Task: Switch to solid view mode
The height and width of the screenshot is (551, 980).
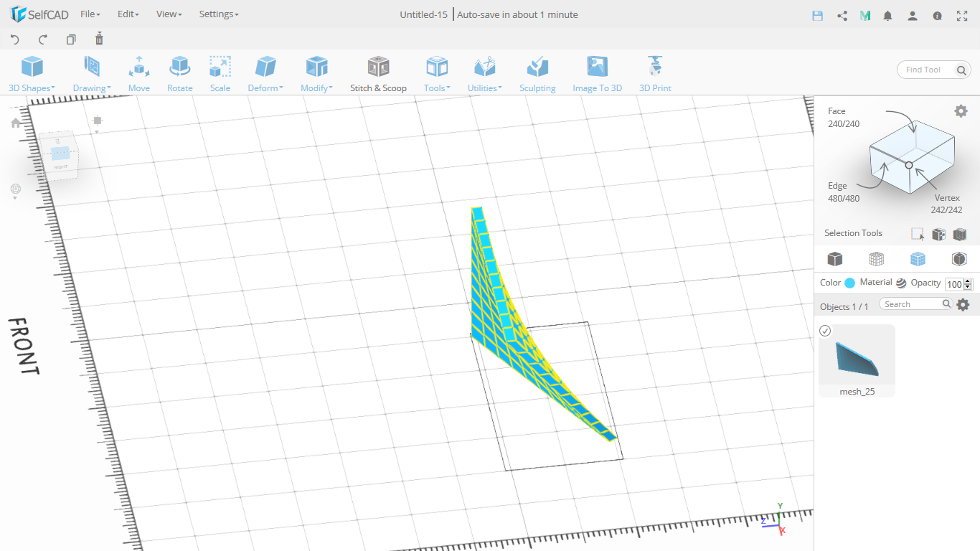Action: tap(834, 259)
